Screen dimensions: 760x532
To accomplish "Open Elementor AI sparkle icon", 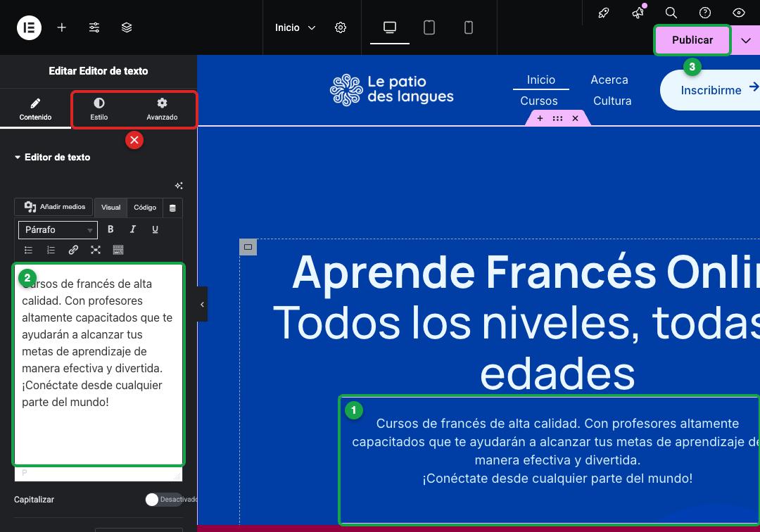I will coord(178,186).
